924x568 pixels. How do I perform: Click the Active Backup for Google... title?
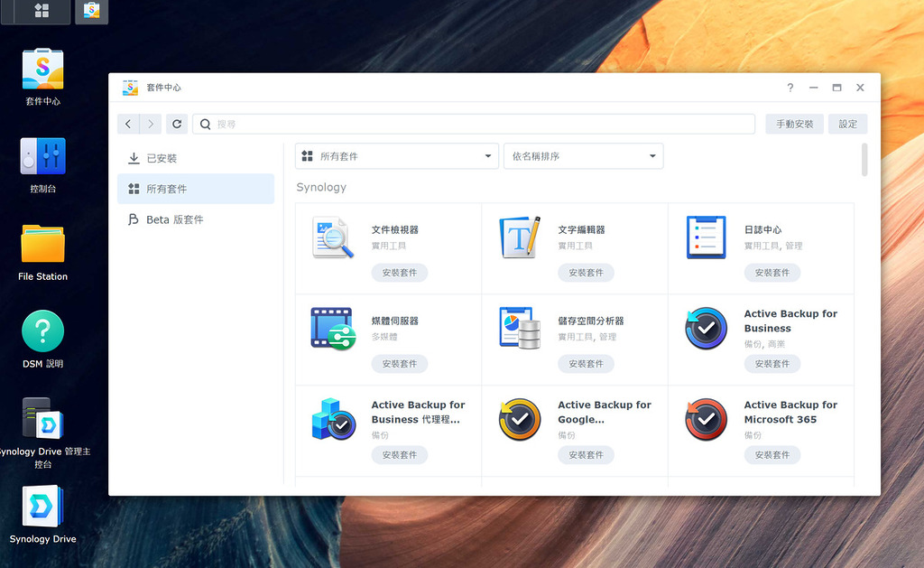coord(605,413)
